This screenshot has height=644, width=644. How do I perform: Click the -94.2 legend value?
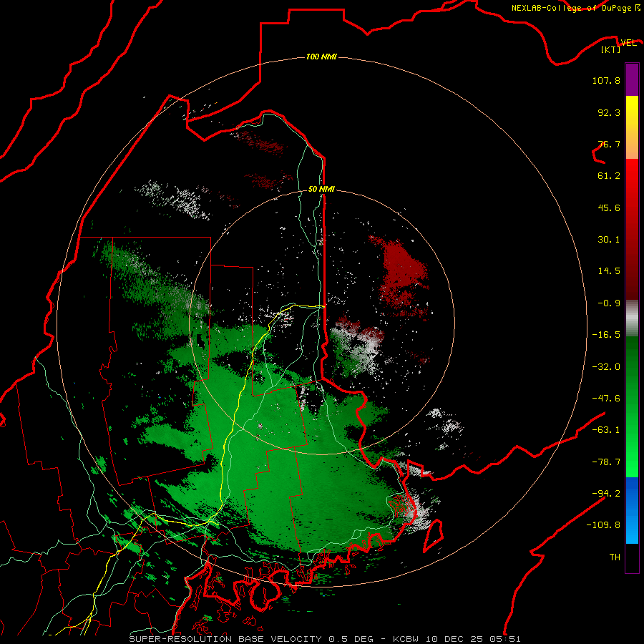click(606, 494)
